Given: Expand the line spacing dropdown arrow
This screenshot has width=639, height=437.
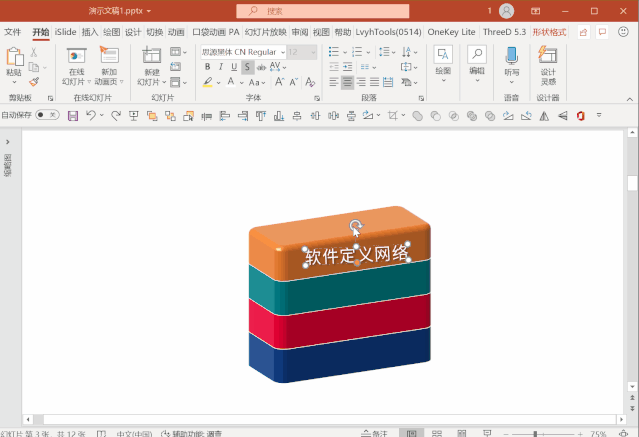Looking at the screenshot, I should (393, 52).
